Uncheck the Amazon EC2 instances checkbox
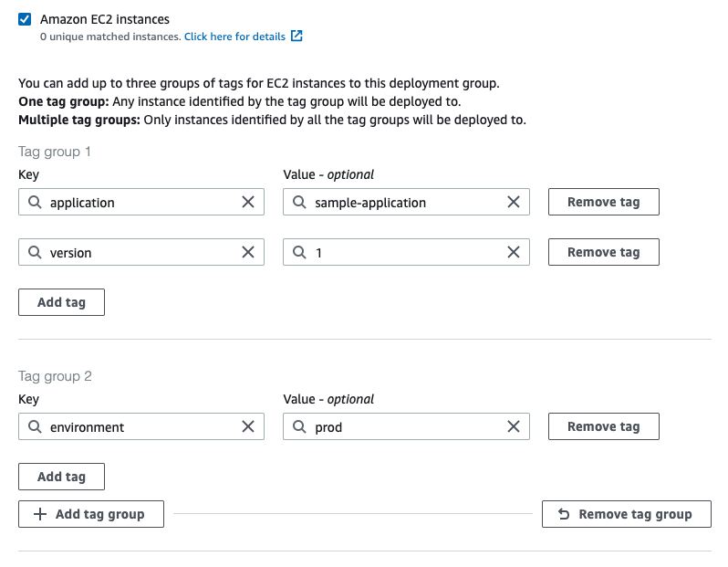Image resolution: width=728 pixels, height=567 pixels. pos(25,18)
